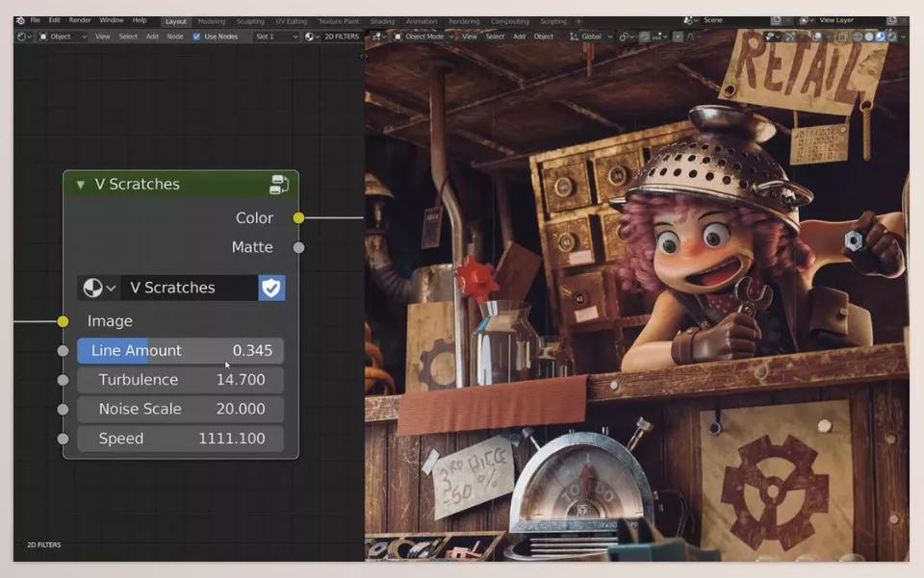Open the Object shader type dropdown
Image resolution: width=924 pixels, height=578 pixels.
(64, 37)
